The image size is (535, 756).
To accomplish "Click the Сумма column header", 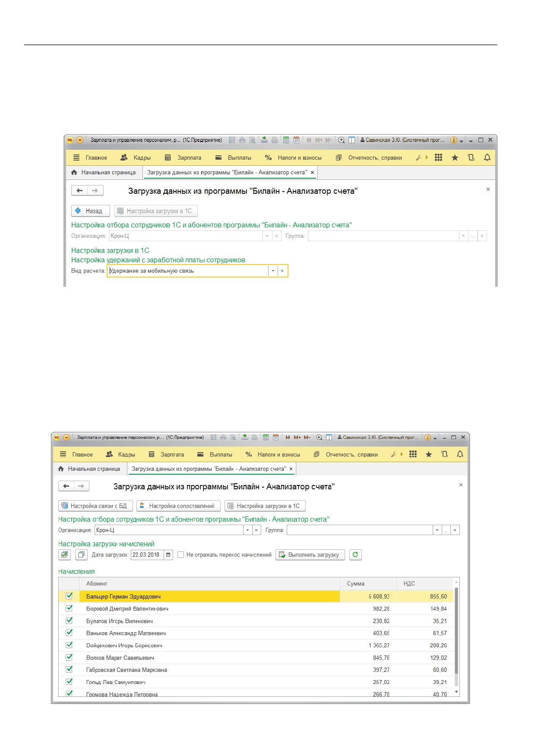I will point(368,583).
